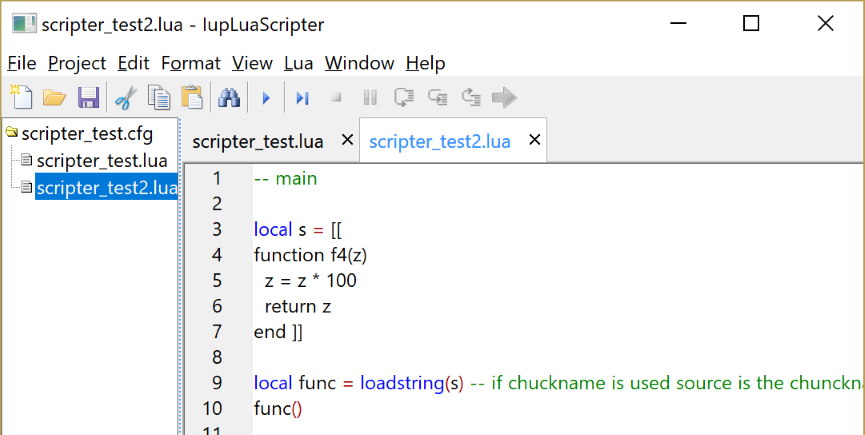
Task: Close the scripter_test2.lua tab
Action: coord(535,140)
